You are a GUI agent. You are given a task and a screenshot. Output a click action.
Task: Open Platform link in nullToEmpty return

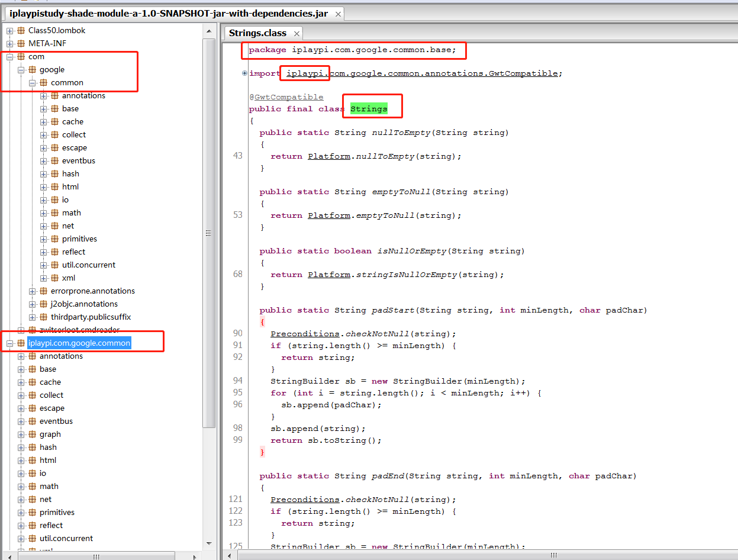coord(328,156)
